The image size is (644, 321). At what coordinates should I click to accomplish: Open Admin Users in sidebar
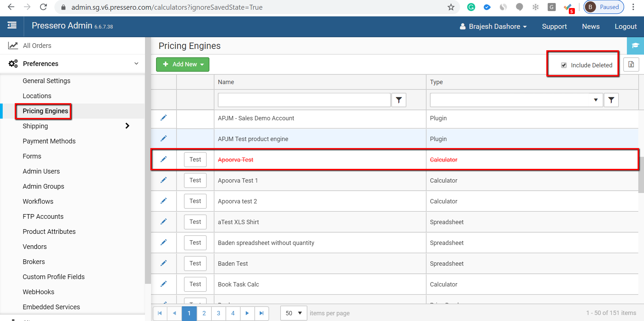coord(41,171)
